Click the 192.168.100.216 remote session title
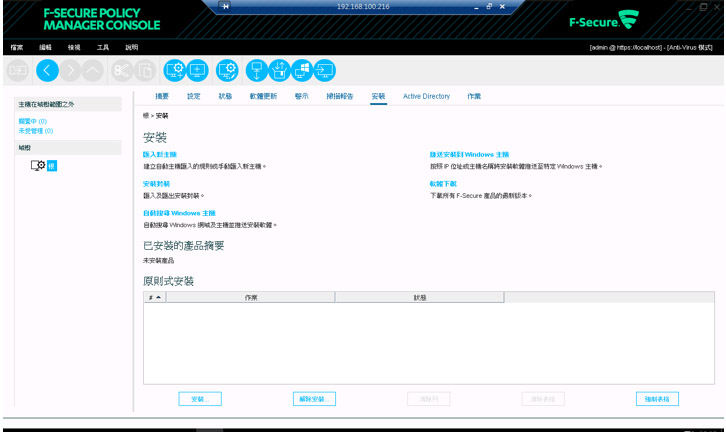The height and width of the screenshot is (432, 726). (x=363, y=6)
